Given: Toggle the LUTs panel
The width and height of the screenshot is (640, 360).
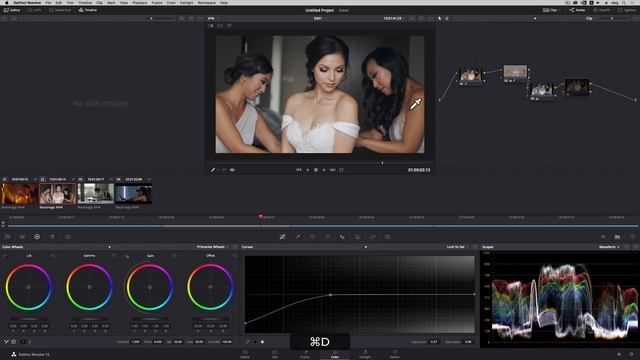Looking at the screenshot, I should (35, 10).
